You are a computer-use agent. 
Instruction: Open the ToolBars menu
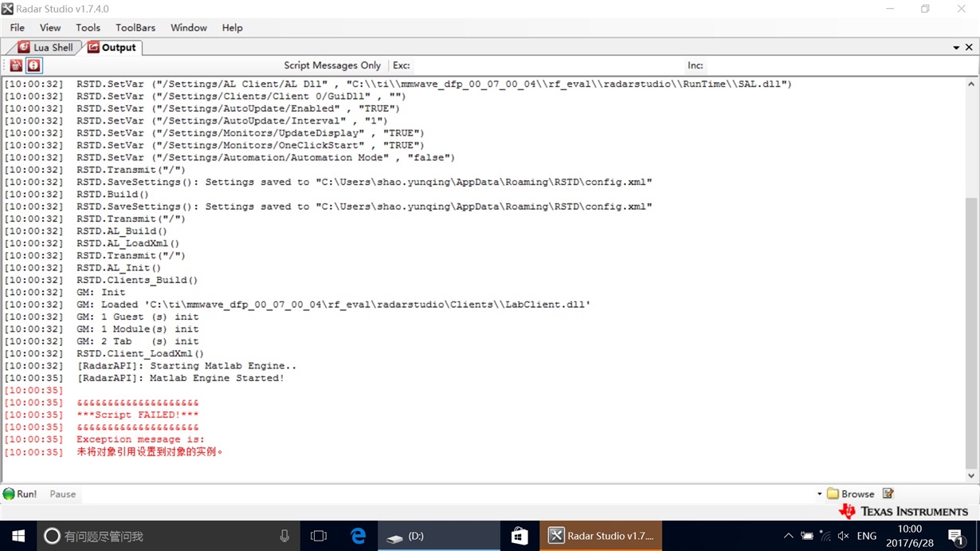(x=135, y=27)
